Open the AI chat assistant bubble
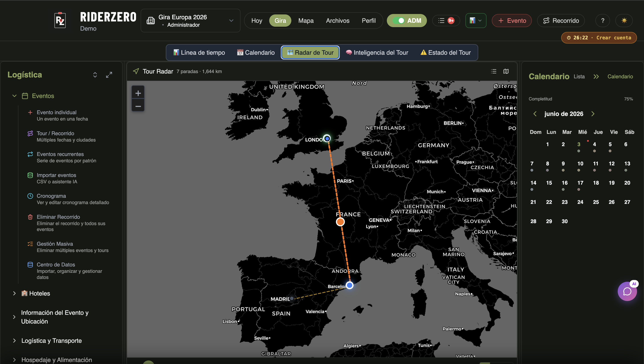Image resolution: width=644 pixels, height=364 pixels. [627, 291]
